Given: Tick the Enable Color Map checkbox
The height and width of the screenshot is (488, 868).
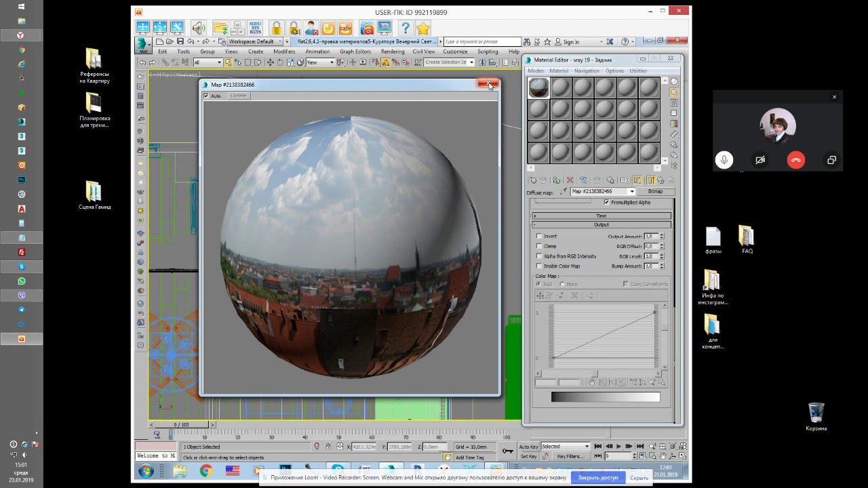Looking at the screenshot, I should (539, 266).
